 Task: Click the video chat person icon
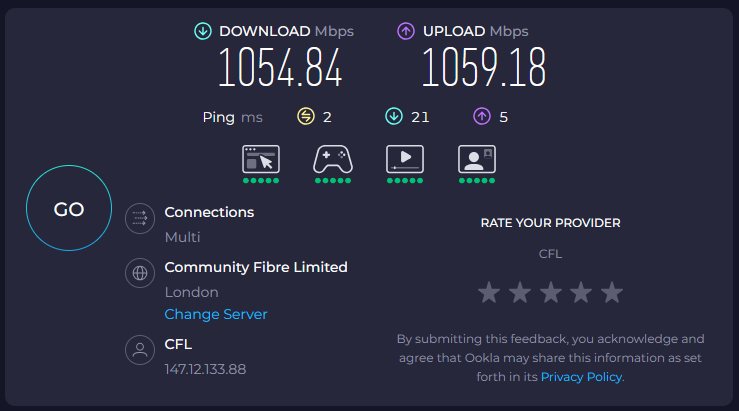click(477, 159)
